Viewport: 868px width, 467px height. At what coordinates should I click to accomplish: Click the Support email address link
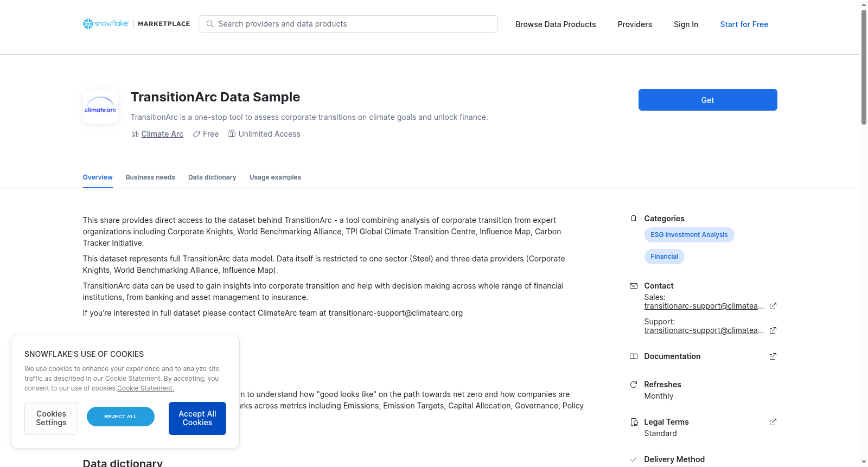[704, 330]
